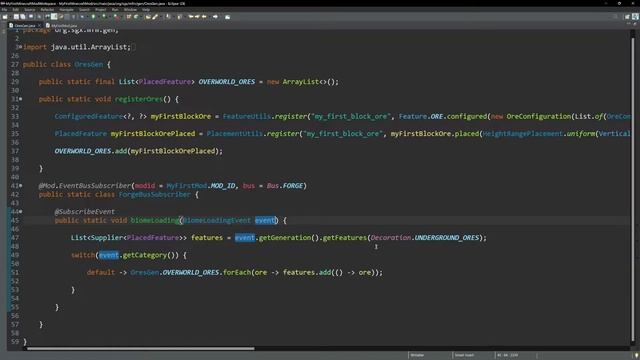Click forEach on line 51
This screenshot has width=640, height=360.
coord(237,272)
